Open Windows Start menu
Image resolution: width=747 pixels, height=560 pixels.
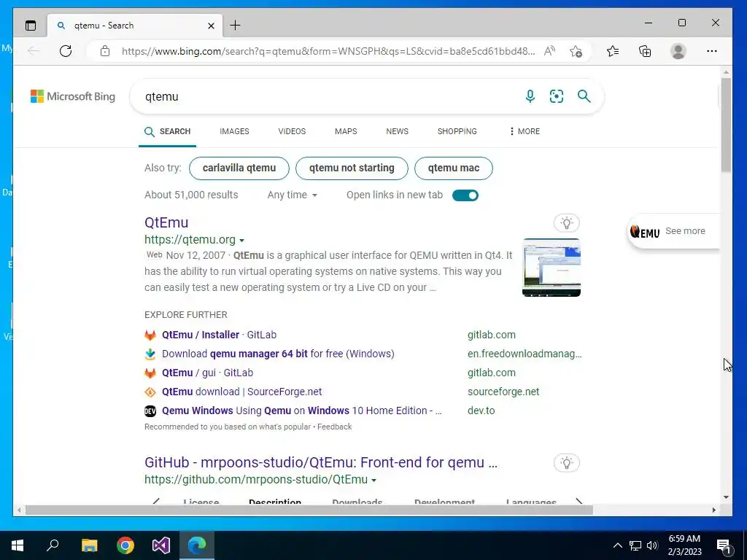coord(18,545)
